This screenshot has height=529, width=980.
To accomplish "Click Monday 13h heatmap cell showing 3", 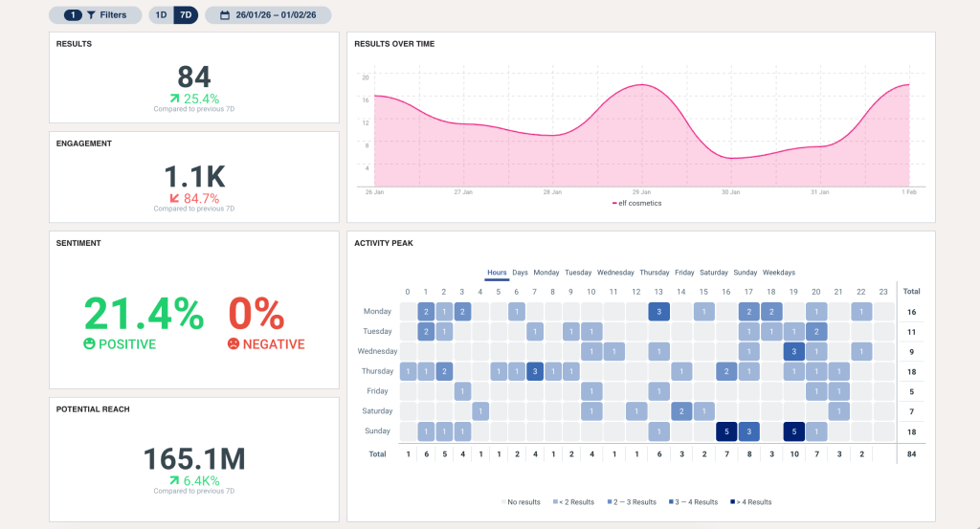I will (x=658, y=312).
